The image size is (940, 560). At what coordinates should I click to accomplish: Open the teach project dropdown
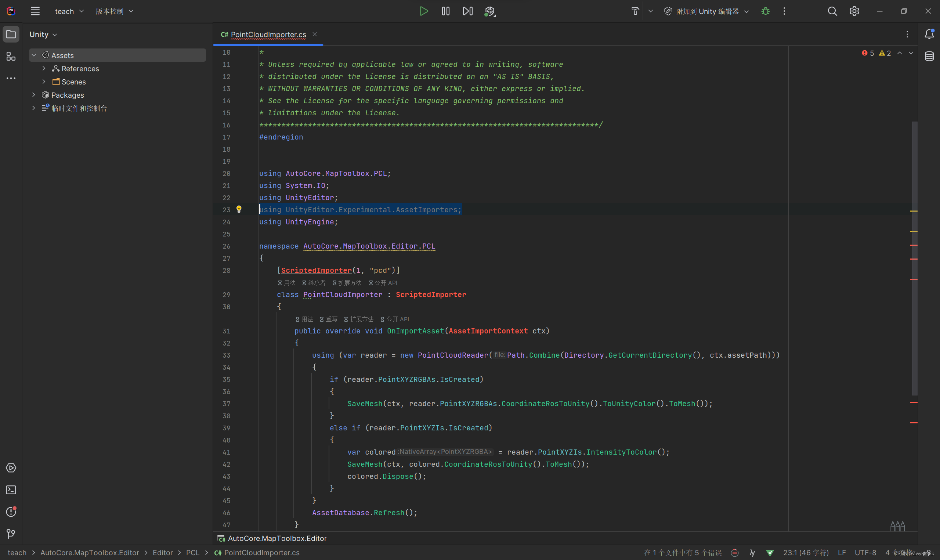point(69,11)
